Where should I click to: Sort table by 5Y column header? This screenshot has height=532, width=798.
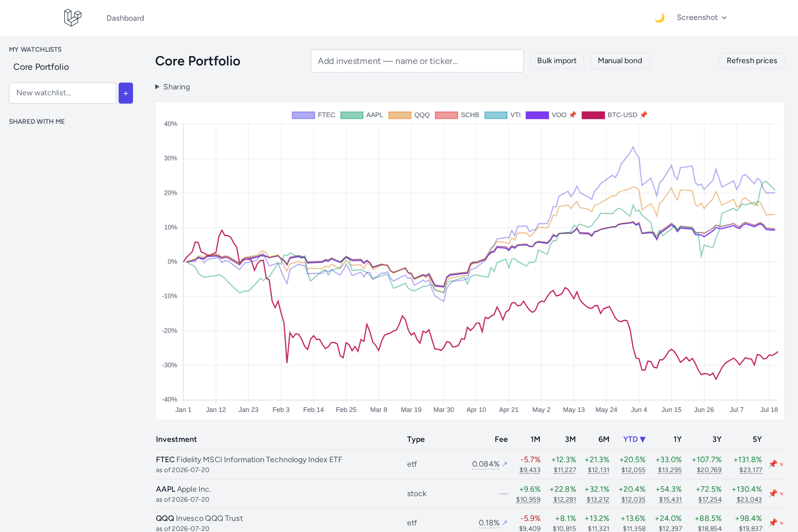pyautogui.click(x=757, y=439)
